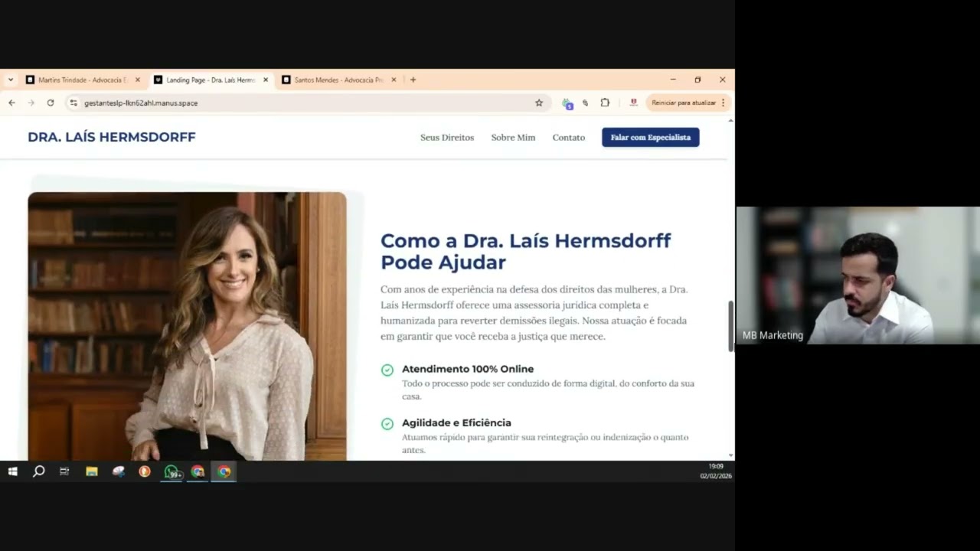Open Sobre Mim nav link
This screenshot has width=980, height=551.
(x=513, y=138)
